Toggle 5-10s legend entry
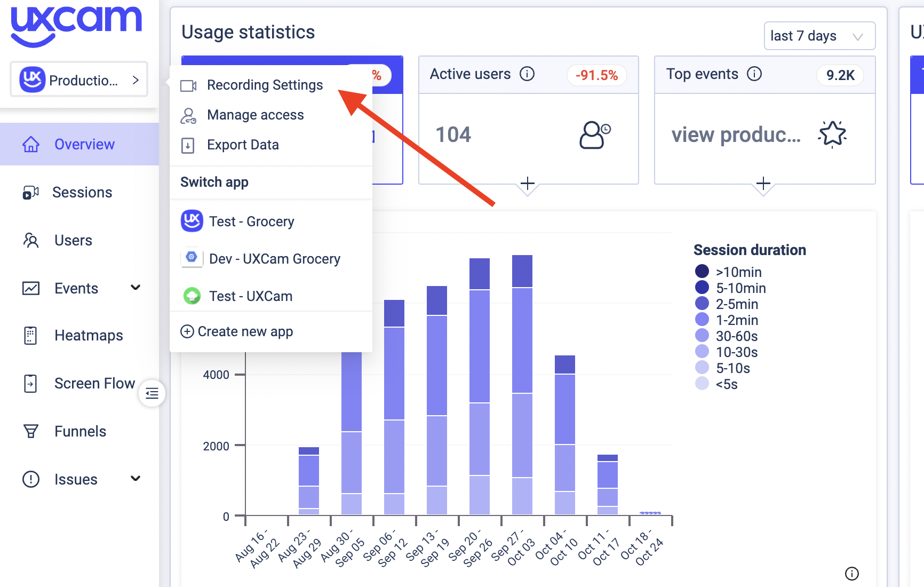924x587 pixels. point(723,368)
